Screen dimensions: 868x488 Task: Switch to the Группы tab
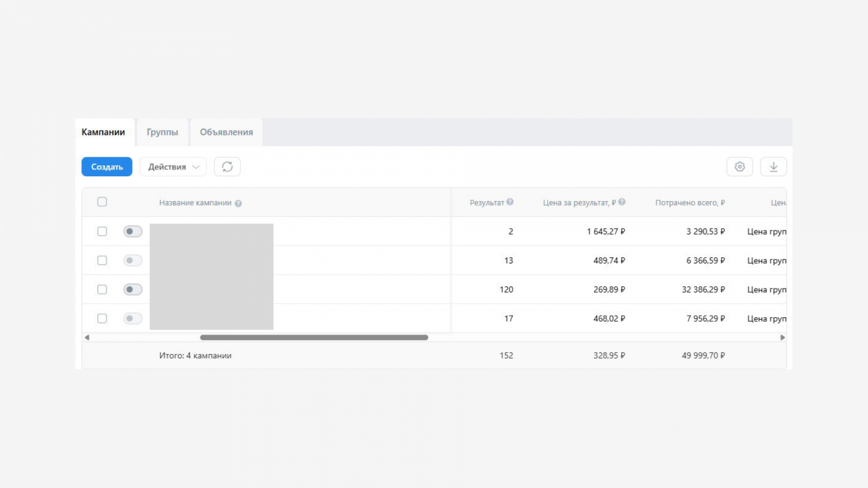(x=162, y=132)
